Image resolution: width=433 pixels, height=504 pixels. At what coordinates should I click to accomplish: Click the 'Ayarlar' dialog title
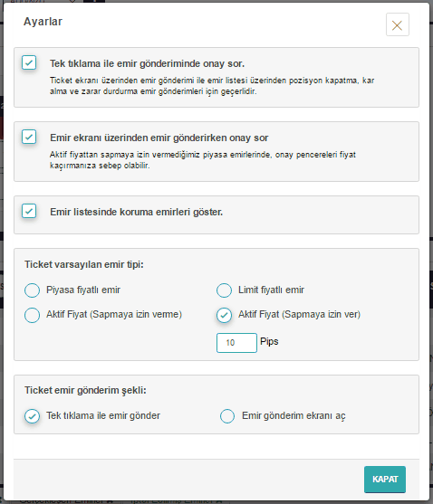point(43,22)
